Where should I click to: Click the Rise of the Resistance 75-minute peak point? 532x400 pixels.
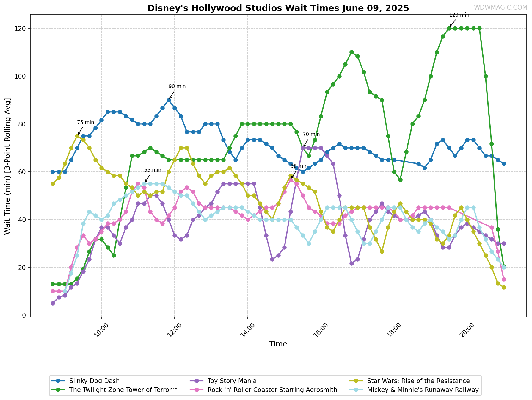(77, 136)
